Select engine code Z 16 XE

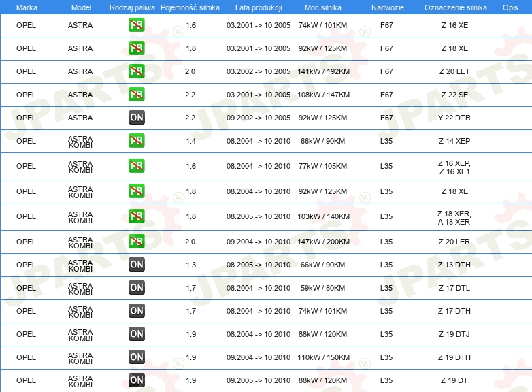(x=454, y=25)
